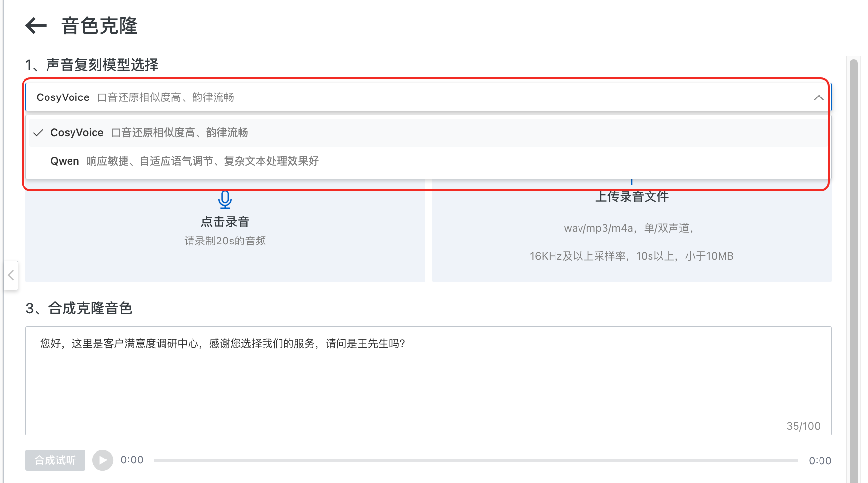Image resolution: width=868 pixels, height=483 pixels.
Task: Play the synthesized audio preview
Action: 102,460
